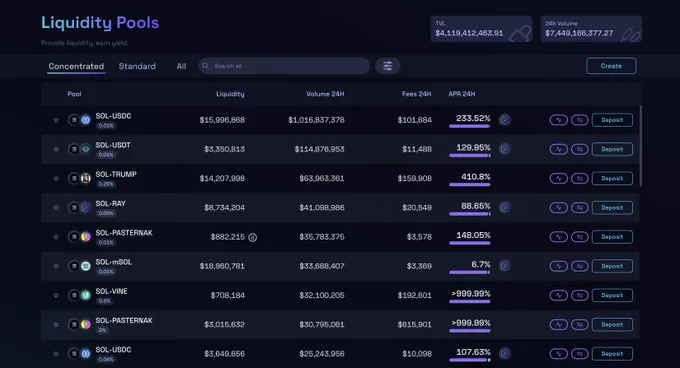Favorite the SOL-VINE pool star

(56, 296)
